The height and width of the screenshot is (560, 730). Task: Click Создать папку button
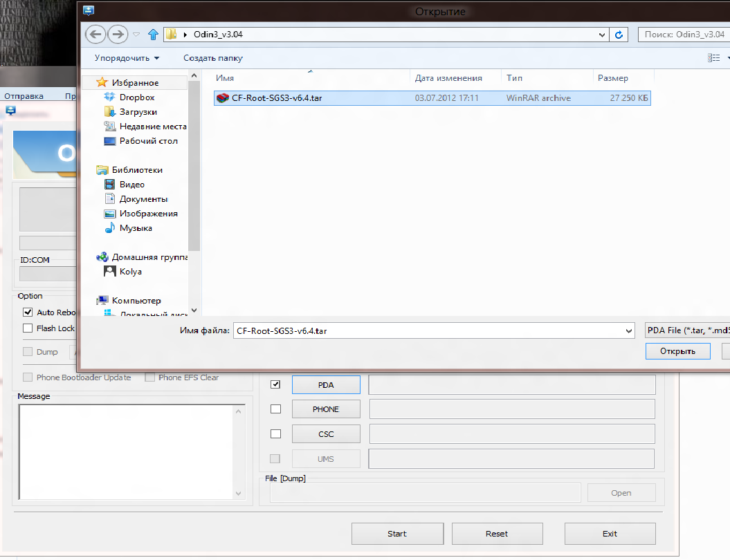[x=212, y=58]
